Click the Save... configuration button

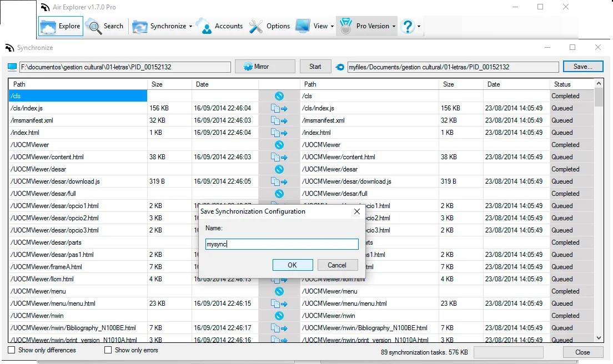click(583, 67)
